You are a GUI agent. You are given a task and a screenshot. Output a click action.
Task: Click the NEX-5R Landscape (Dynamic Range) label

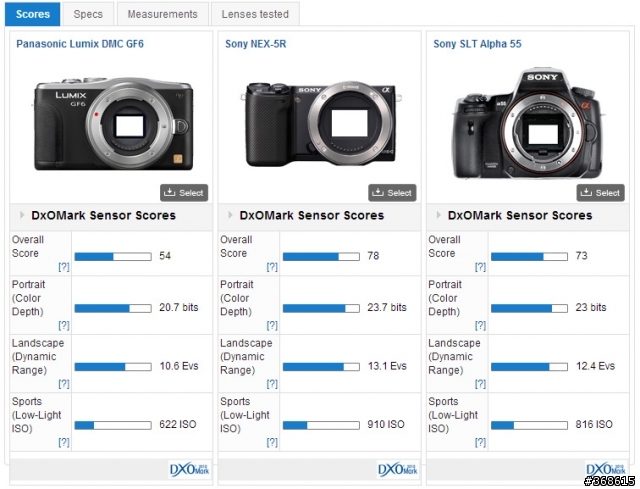(246, 357)
